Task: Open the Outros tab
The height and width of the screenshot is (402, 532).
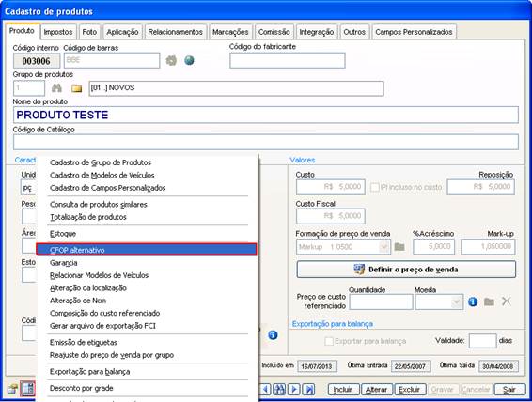Action: 354,32
